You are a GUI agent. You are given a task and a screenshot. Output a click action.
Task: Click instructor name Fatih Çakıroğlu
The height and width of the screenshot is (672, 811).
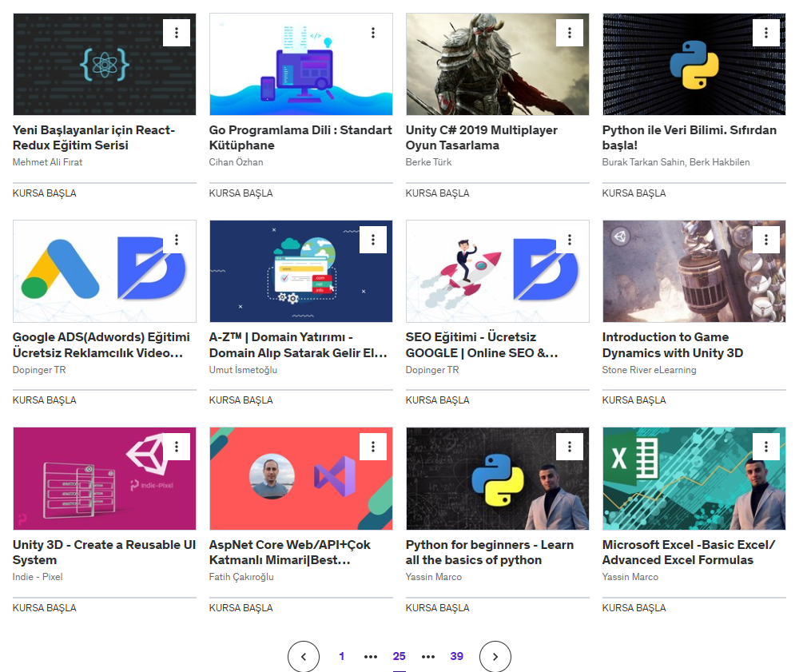[x=241, y=577]
